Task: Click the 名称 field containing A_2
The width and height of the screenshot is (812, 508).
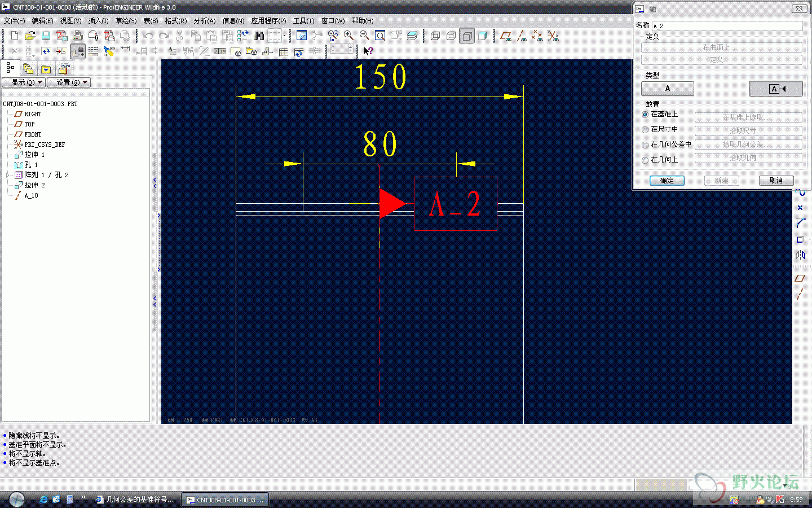Action: coord(727,26)
